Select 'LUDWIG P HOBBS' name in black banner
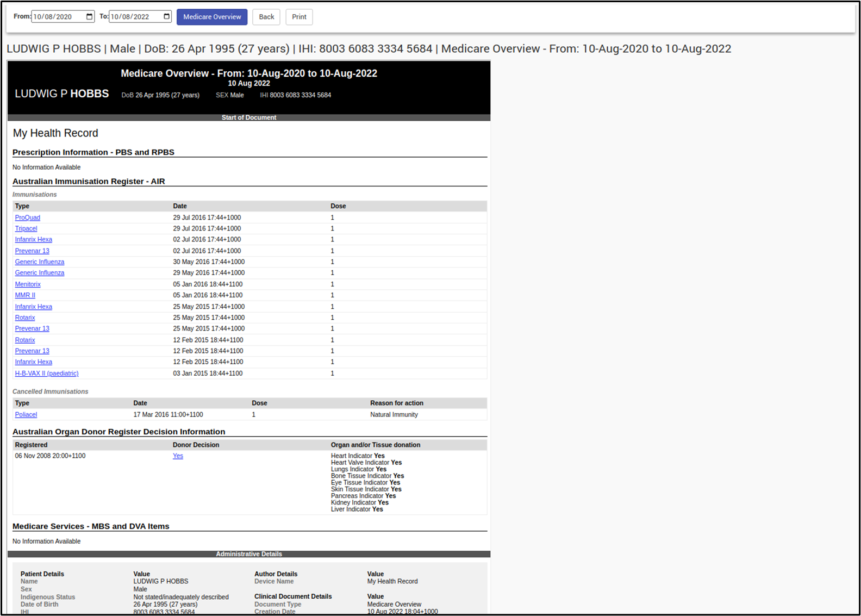Image resolution: width=861 pixels, height=616 pixels. pyautogui.click(x=62, y=94)
